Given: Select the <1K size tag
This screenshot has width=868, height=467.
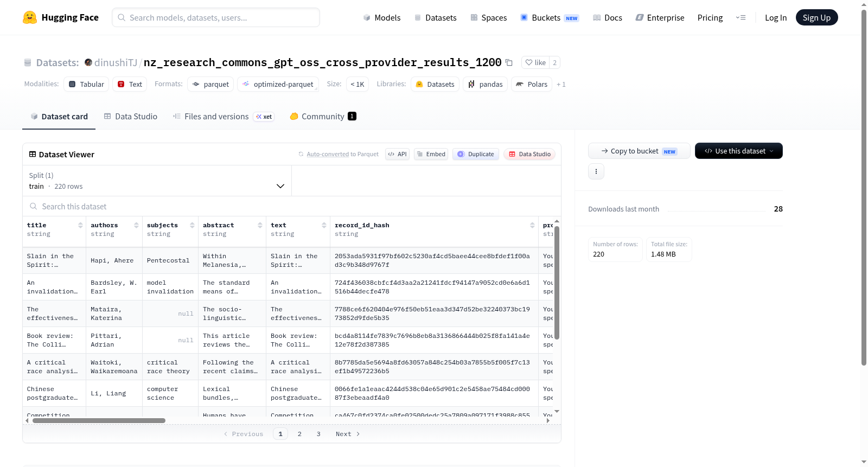Looking at the screenshot, I should coord(358,84).
